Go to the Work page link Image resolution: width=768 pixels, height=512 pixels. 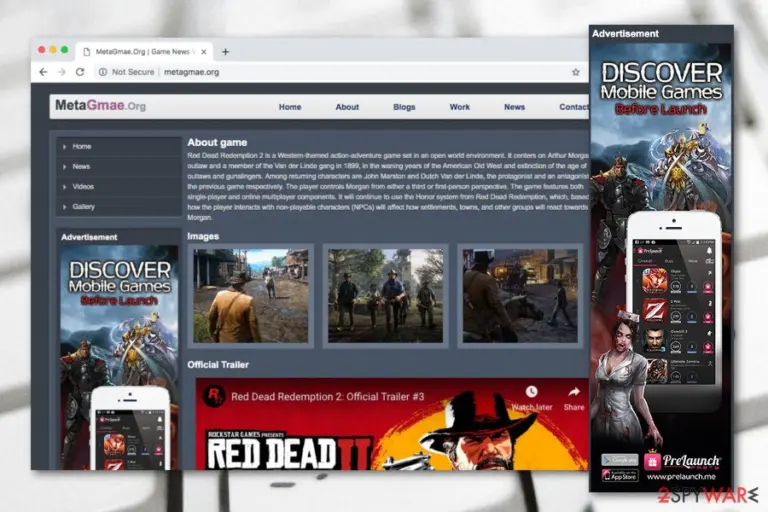459,107
